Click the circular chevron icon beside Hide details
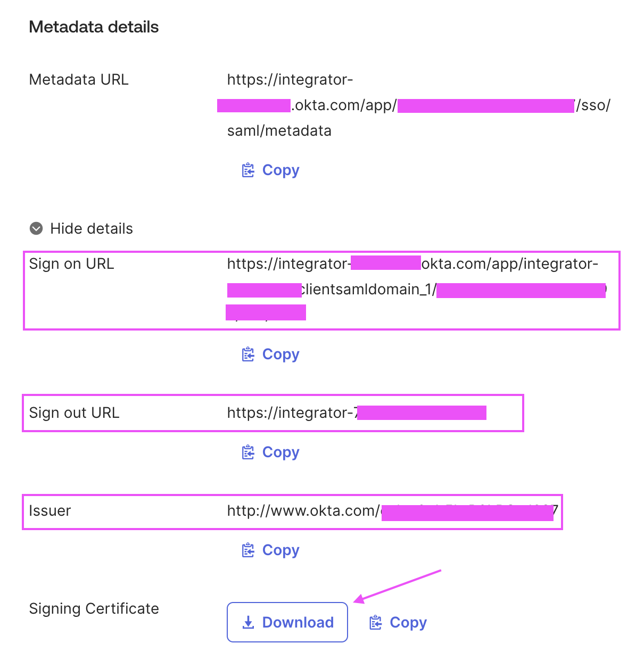Screen dimensions: 644x660 [x=36, y=228]
